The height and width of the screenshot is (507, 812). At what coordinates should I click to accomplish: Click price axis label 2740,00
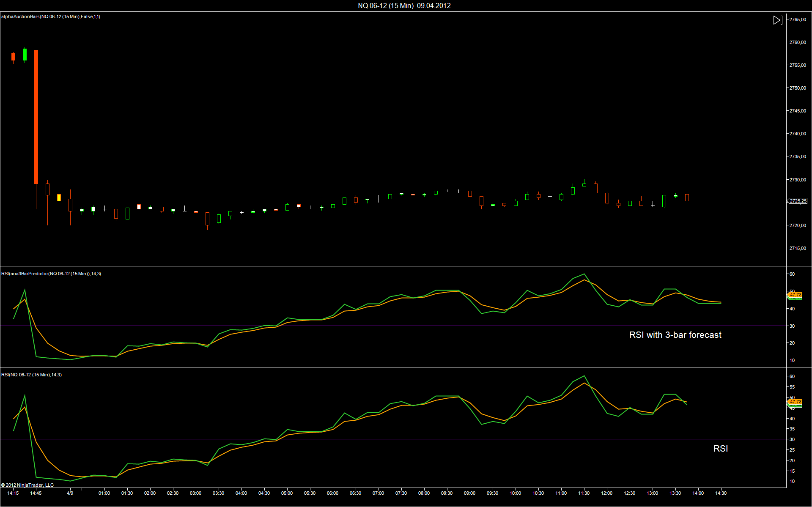tap(798, 134)
